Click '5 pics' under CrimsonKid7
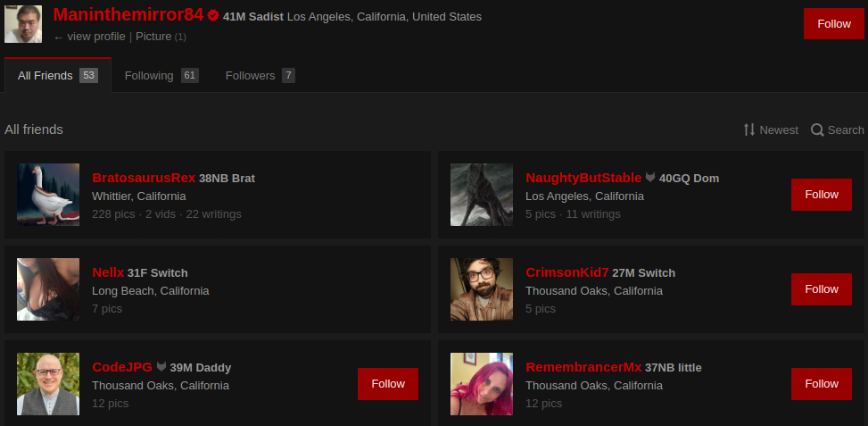The image size is (868, 426). 541,308
